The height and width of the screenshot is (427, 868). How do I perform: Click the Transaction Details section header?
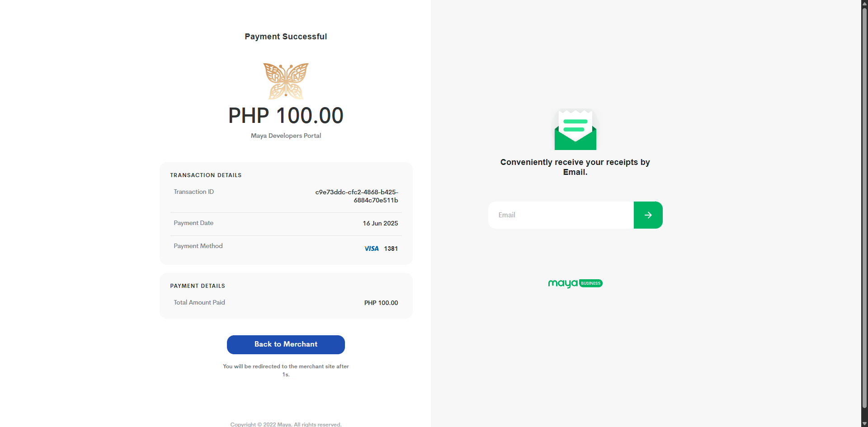206,175
